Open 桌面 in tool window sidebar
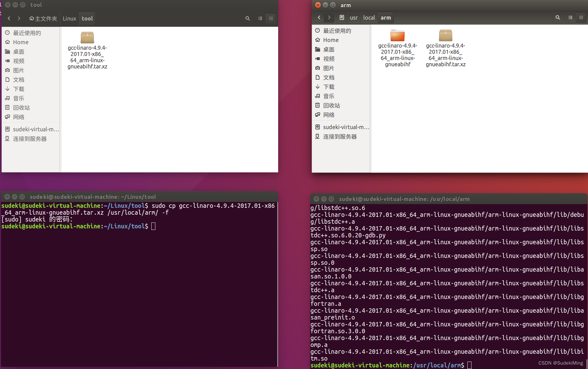This screenshot has width=588, height=369. [x=30, y=51]
